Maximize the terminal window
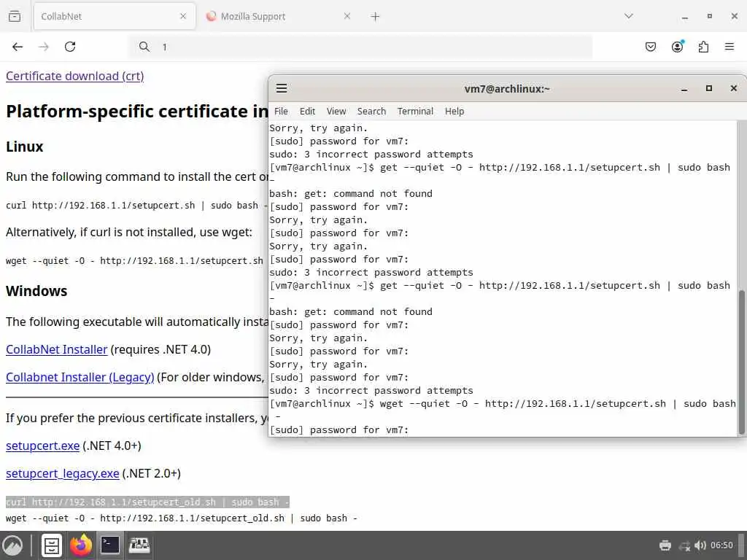The width and height of the screenshot is (747, 560). 709,88
